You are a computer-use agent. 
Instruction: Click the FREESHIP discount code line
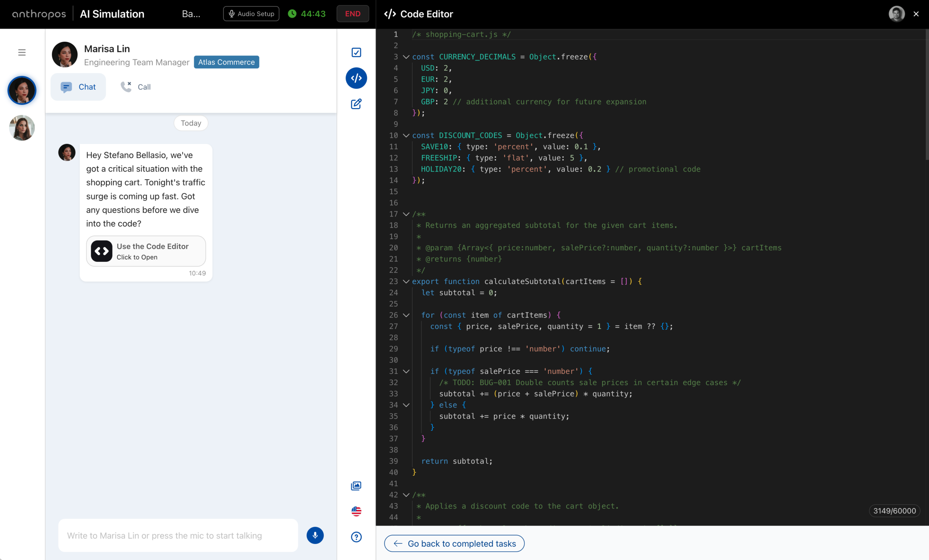click(x=504, y=158)
